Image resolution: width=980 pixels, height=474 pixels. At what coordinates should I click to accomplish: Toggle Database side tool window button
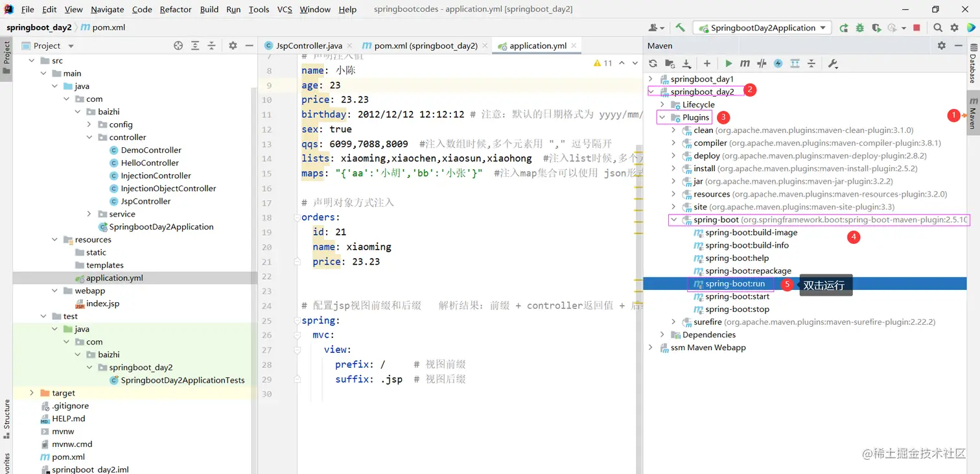[x=973, y=64]
